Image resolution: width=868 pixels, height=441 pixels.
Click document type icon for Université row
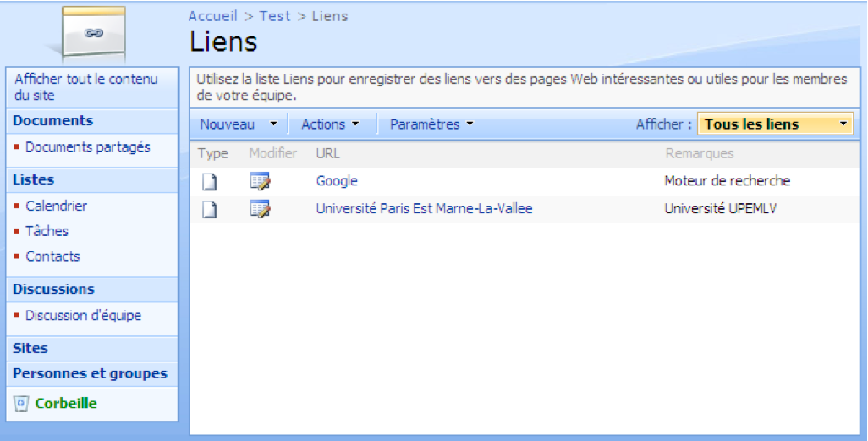tap(208, 209)
